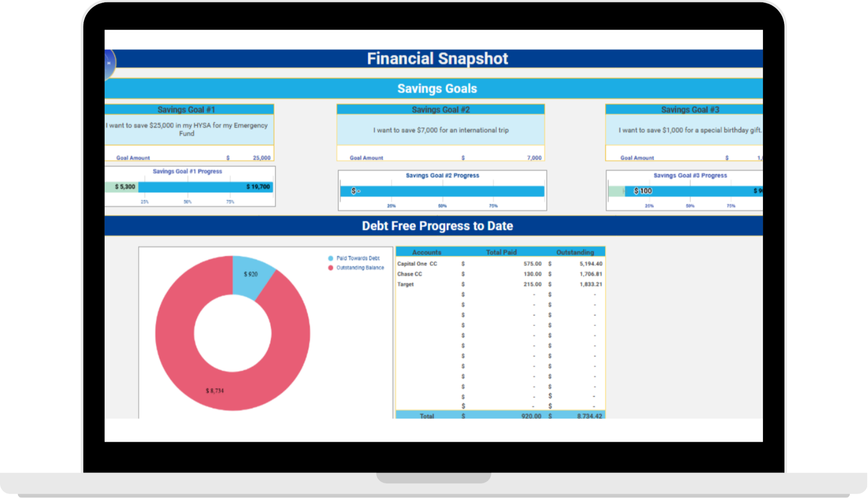
Task: Click the blue Paid Towards Debt legend dot
Action: pos(331,258)
